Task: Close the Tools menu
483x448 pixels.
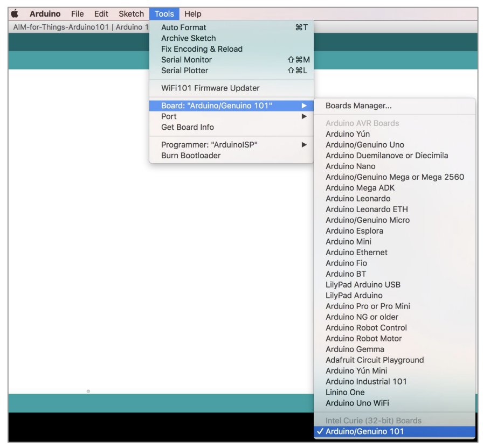Action: point(164,14)
